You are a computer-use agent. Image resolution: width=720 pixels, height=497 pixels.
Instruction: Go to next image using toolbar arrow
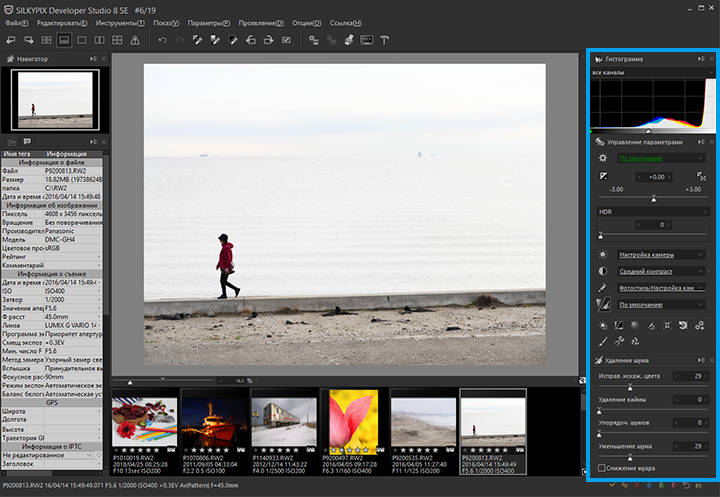tap(29, 40)
